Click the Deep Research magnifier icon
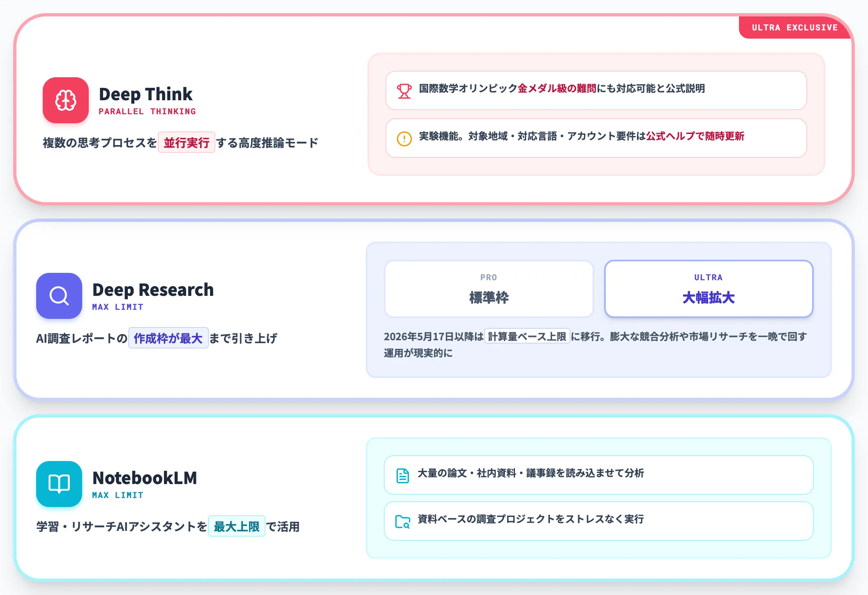 click(x=59, y=296)
